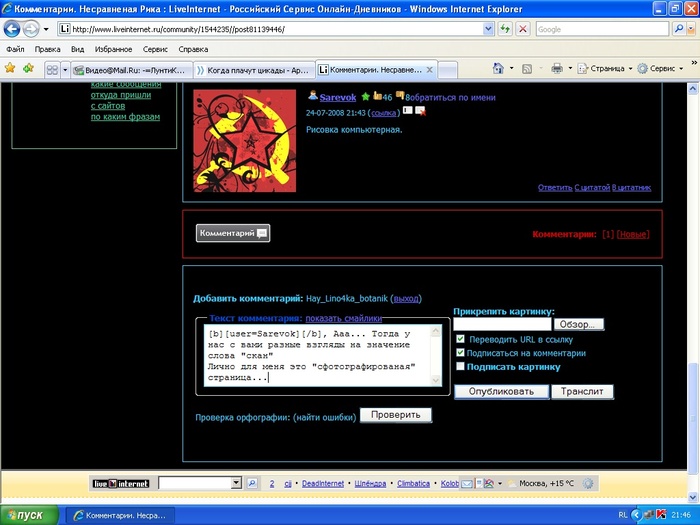
Task: Expand the Home button dropdown arrow
Action: click(x=512, y=69)
